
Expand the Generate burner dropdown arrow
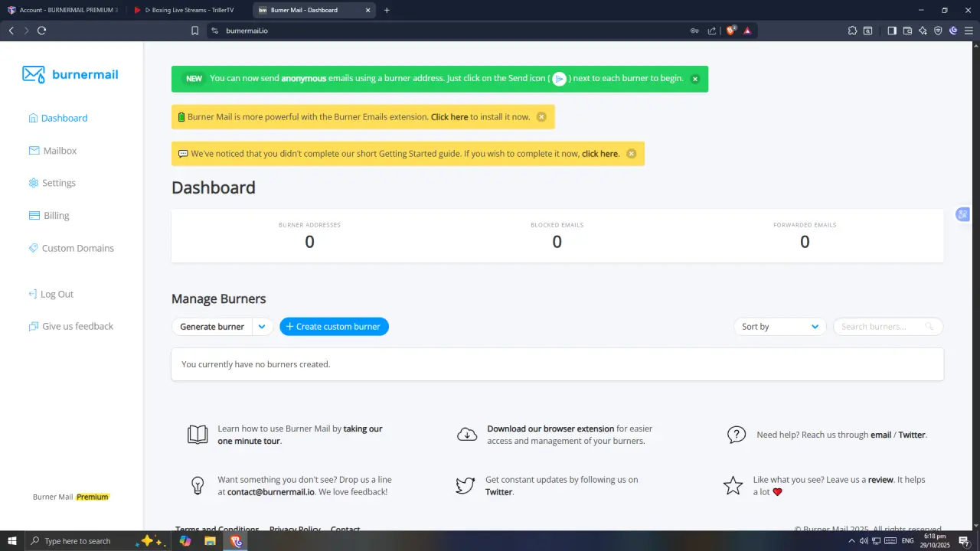[x=262, y=327]
